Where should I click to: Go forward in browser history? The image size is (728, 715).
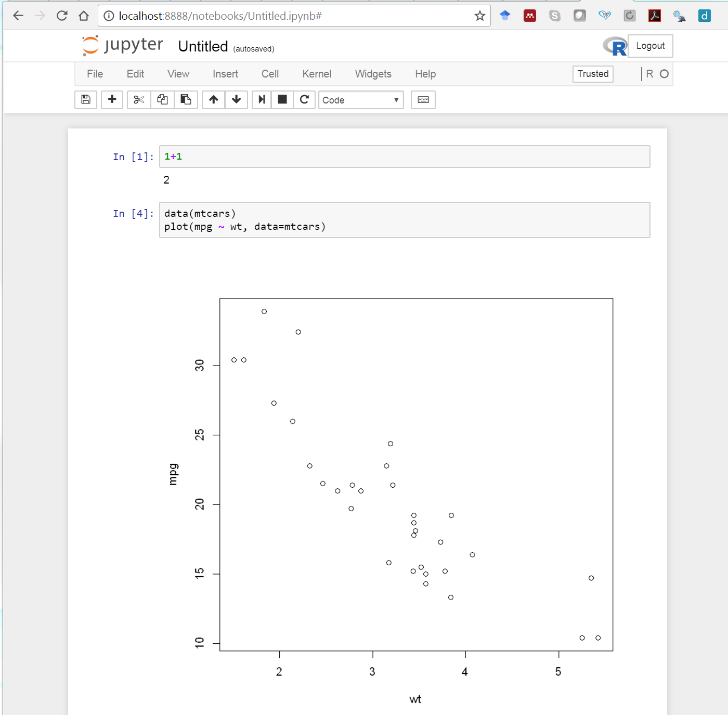pos(40,16)
